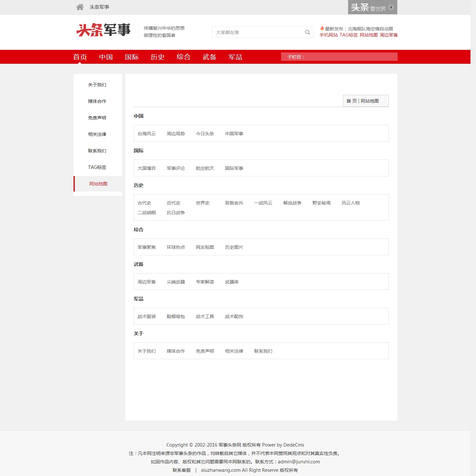Open the 解放战争 category link

point(292,203)
